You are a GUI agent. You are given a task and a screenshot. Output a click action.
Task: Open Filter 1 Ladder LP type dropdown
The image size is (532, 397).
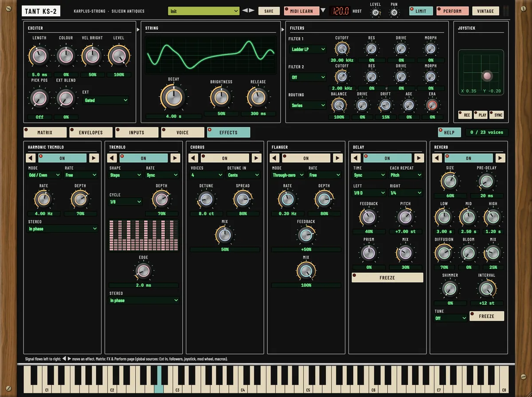[308, 49]
